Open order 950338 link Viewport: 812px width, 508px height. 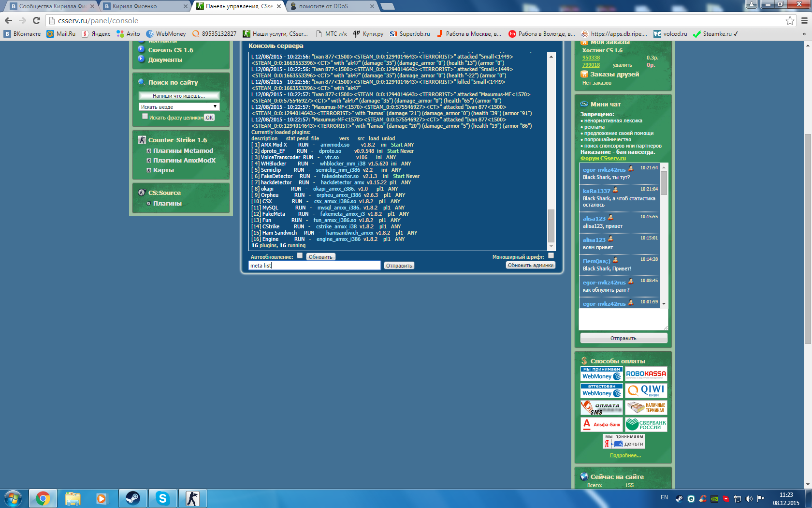[591, 58]
